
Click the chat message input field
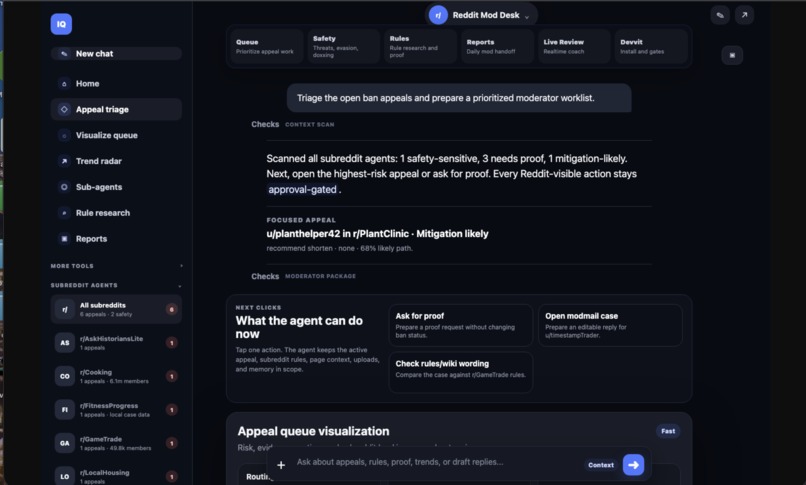[437, 462]
